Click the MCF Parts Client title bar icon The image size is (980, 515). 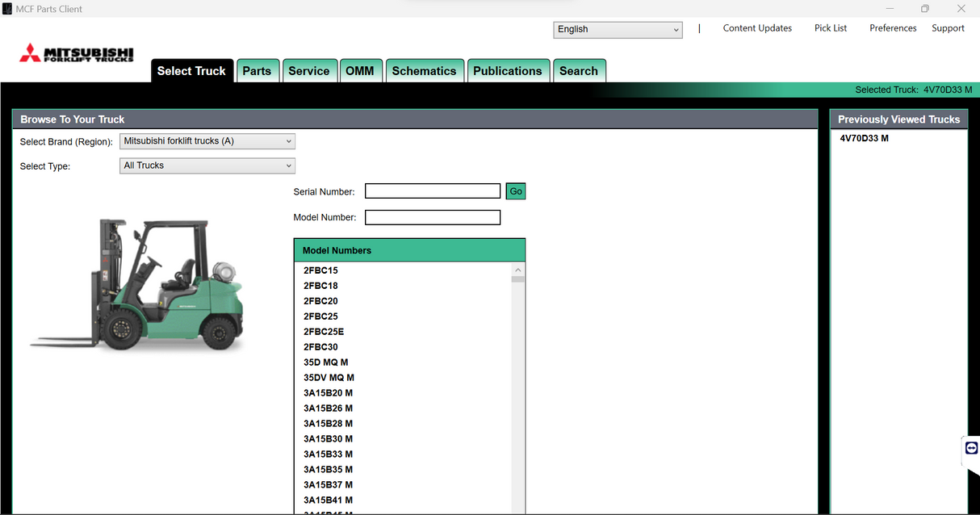(x=8, y=9)
